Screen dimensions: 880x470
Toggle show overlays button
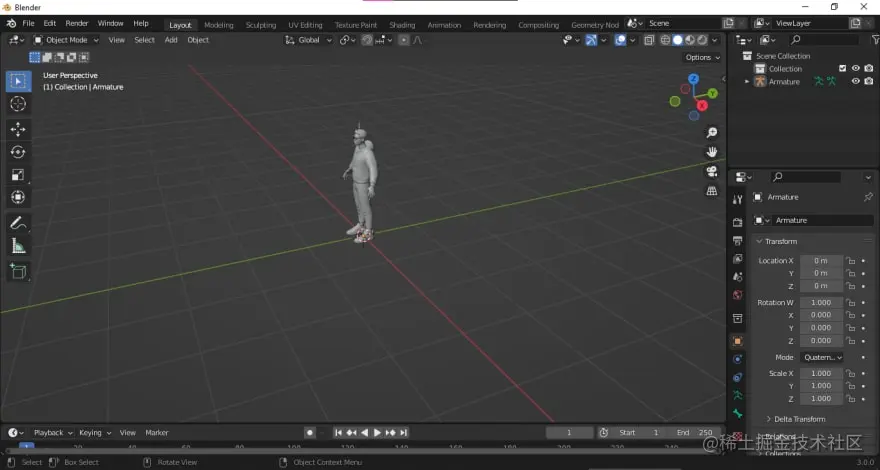(620, 40)
